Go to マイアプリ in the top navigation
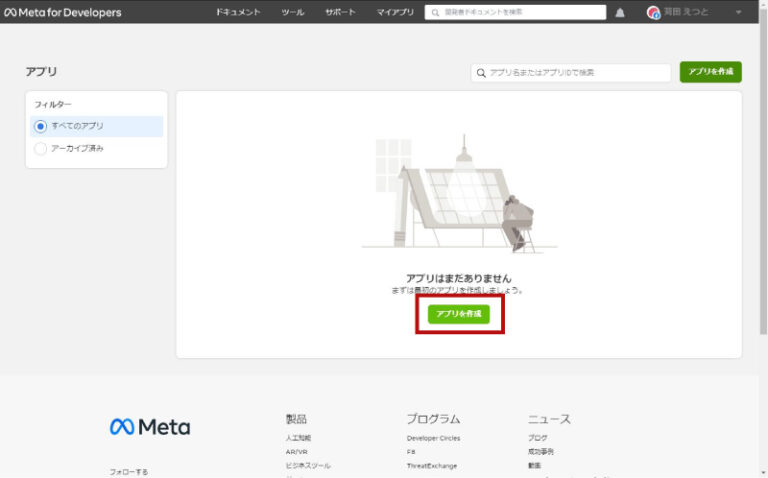Screen dimensions: 768x478 point(395,12)
